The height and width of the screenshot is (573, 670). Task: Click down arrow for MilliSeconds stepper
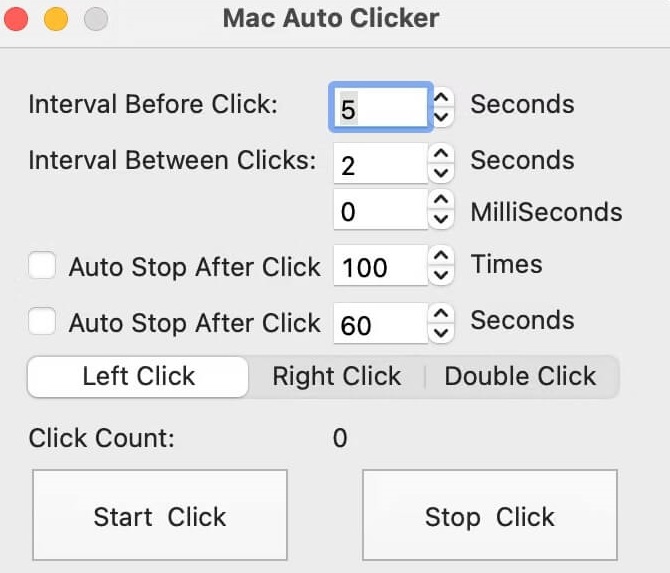pos(440,220)
